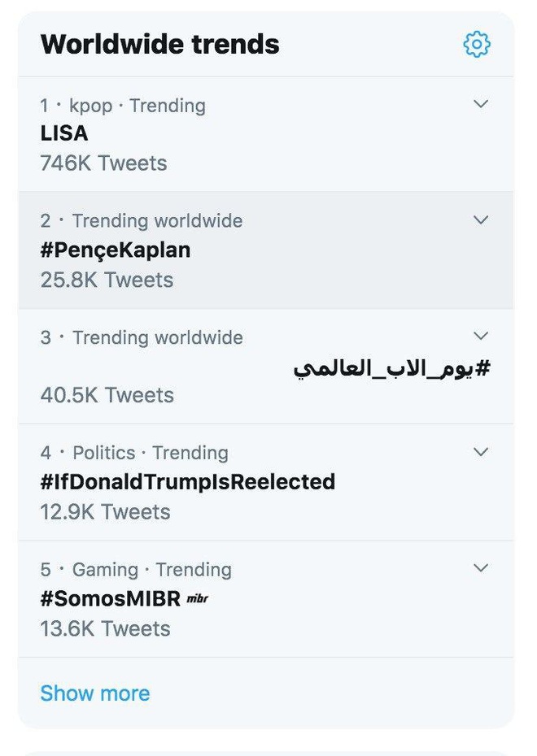Click the 13.6K Tweets count

[x=105, y=628]
